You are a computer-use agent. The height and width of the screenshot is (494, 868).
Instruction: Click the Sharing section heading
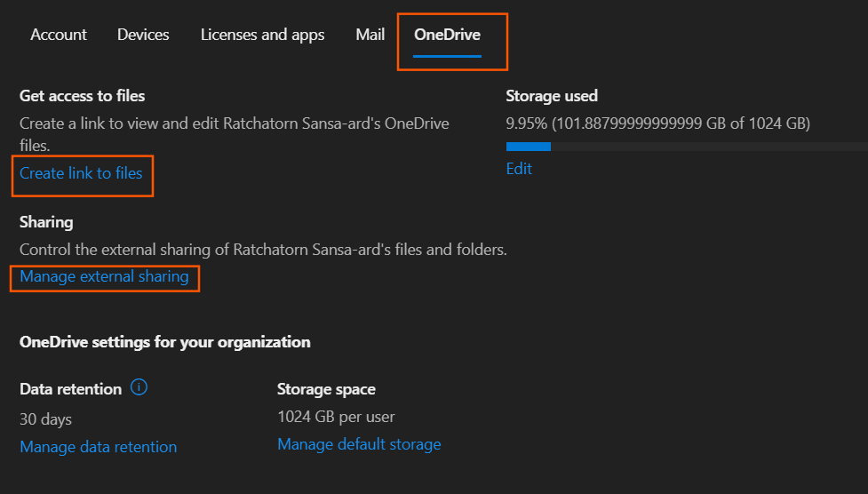coord(46,222)
